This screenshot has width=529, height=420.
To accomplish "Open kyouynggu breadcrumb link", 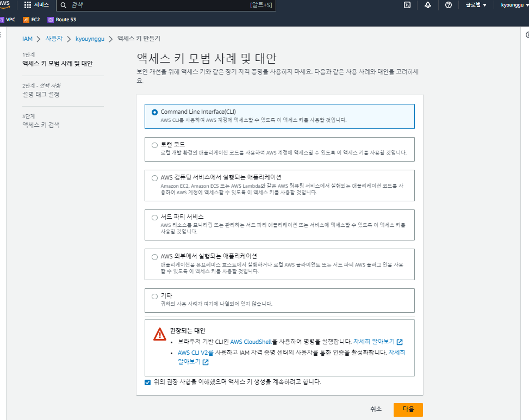I will click(x=90, y=39).
